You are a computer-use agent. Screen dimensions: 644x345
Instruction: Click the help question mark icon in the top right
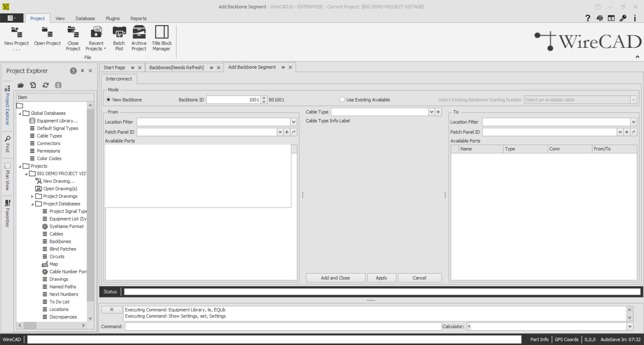click(x=588, y=18)
